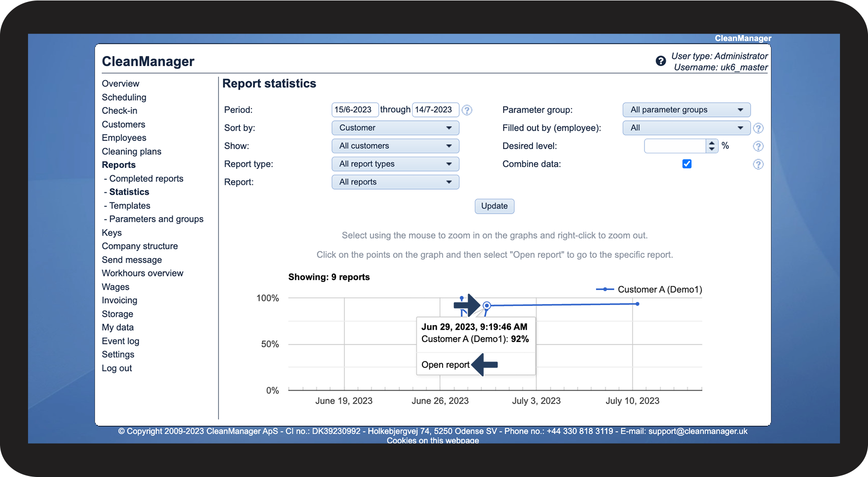The height and width of the screenshot is (477, 868).
Task: Select Open report in the tooltip
Action: coord(445,365)
